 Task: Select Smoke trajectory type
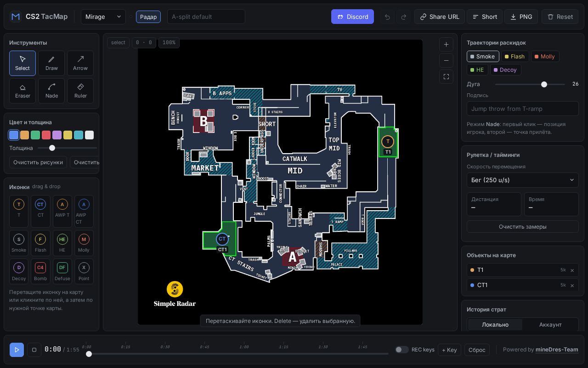[483, 57]
